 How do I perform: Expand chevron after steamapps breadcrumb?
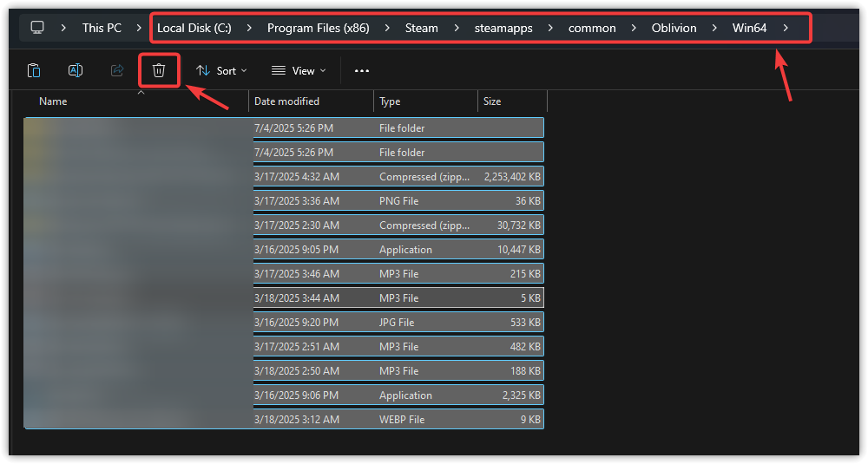tap(550, 28)
